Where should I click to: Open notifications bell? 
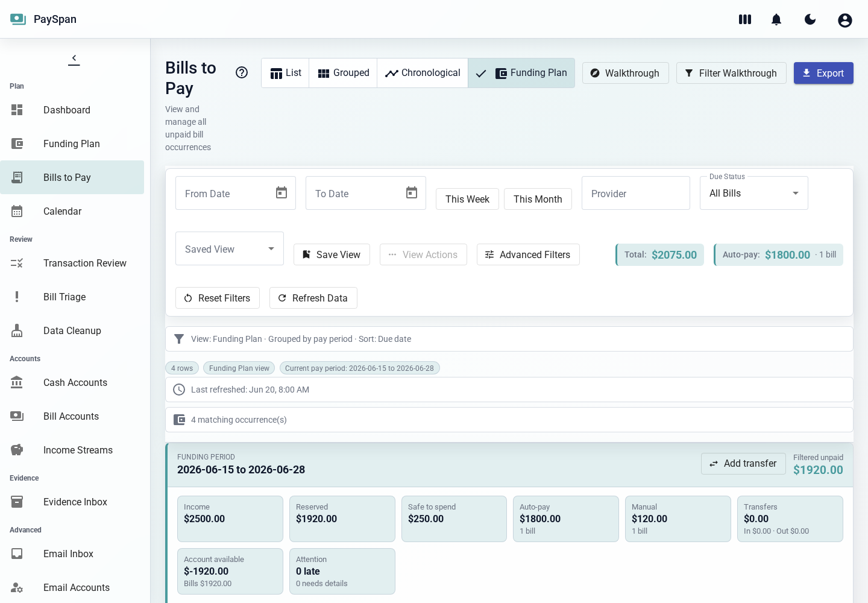click(776, 19)
